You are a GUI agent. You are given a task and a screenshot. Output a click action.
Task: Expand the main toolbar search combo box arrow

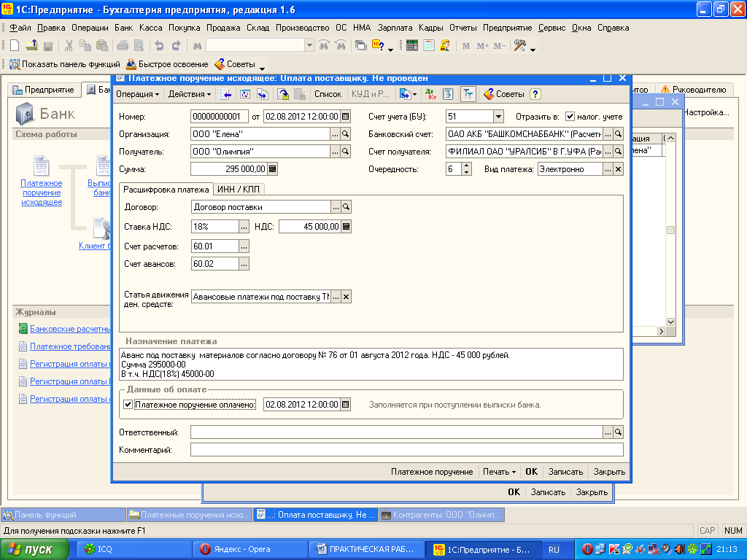(x=309, y=46)
